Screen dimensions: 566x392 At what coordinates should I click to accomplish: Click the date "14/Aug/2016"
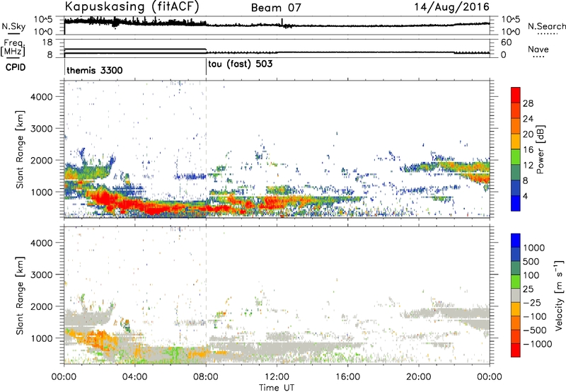[451, 6]
